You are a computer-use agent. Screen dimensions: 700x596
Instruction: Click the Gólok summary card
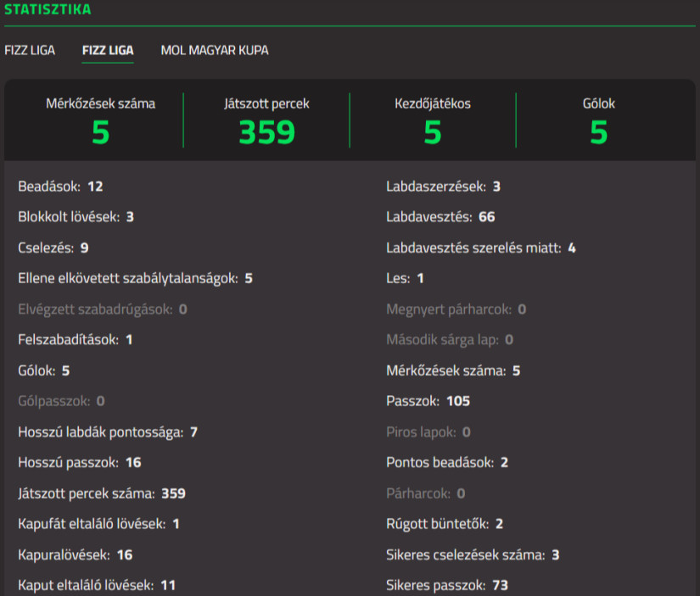598,119
